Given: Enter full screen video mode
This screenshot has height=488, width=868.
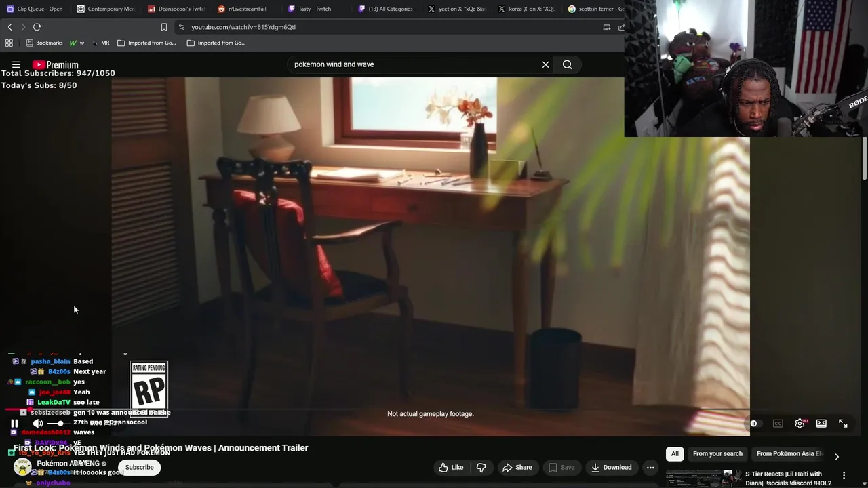Looking at the screenshot, I should point(843,424).
